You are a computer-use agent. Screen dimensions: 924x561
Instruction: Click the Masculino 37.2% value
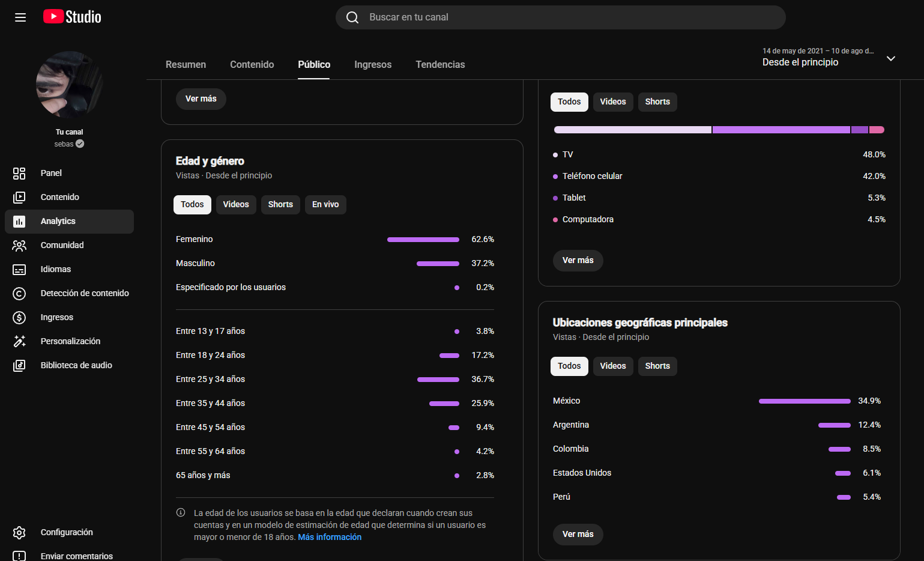coord(483,263)
